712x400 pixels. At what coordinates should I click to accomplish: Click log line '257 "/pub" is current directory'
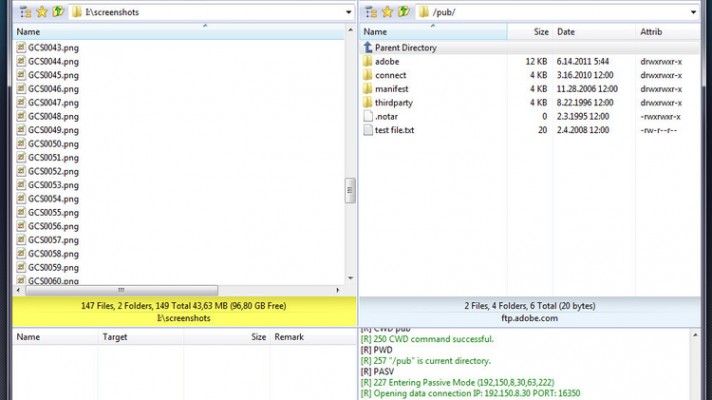pyautogui.click(x=425, y=361)
